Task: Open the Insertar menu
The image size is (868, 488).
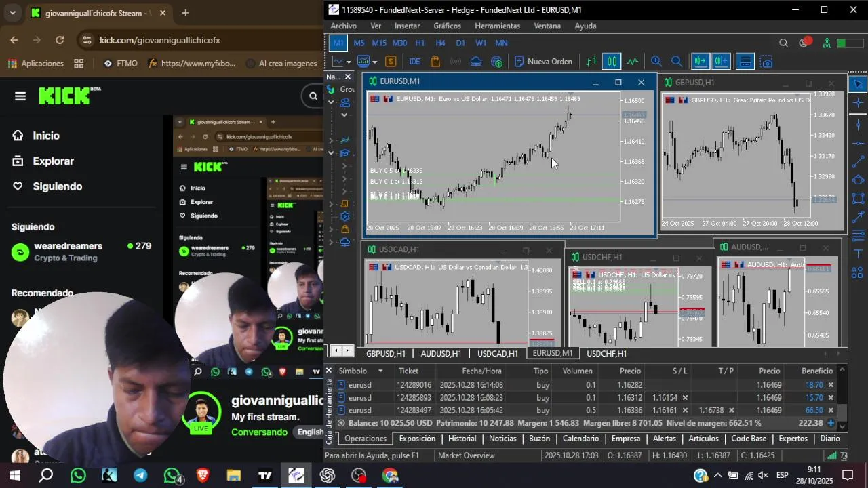Action: (x=407, y=26)
